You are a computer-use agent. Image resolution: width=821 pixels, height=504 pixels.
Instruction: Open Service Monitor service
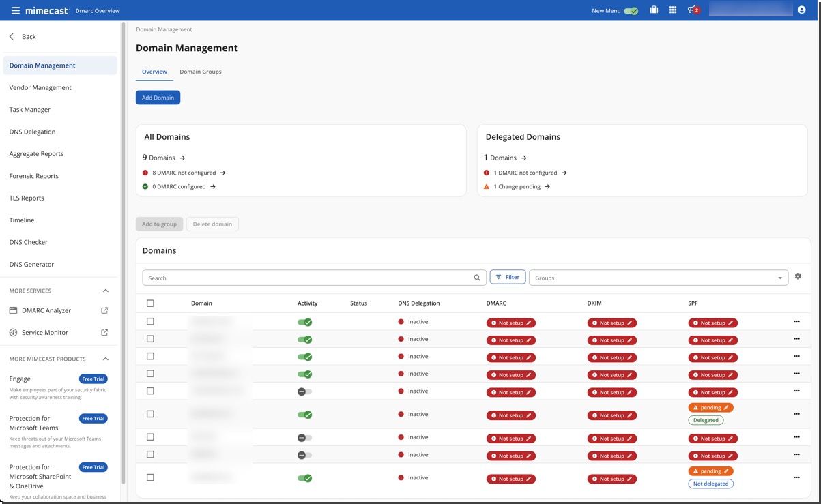click(45, 332)
